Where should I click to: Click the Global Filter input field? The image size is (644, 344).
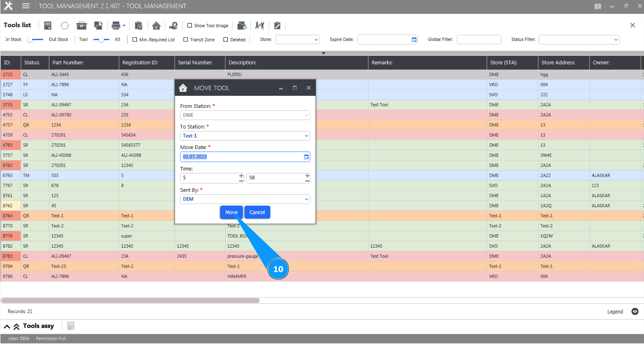click(x=478, y=40)
